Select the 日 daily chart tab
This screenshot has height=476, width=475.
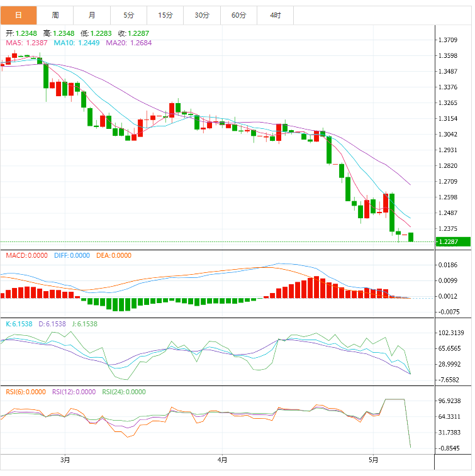tap(18, 15)
